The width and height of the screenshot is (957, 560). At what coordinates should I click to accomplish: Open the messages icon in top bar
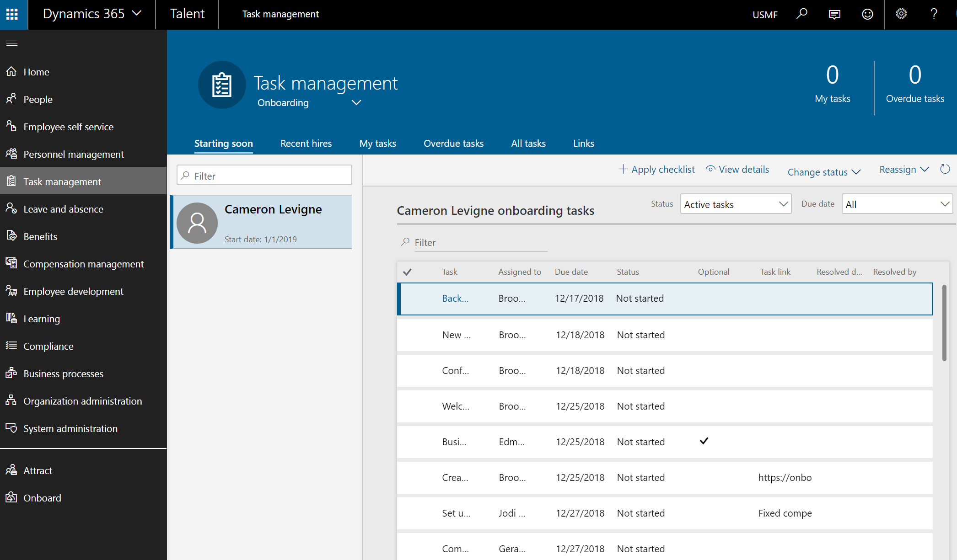click(834, 14)
